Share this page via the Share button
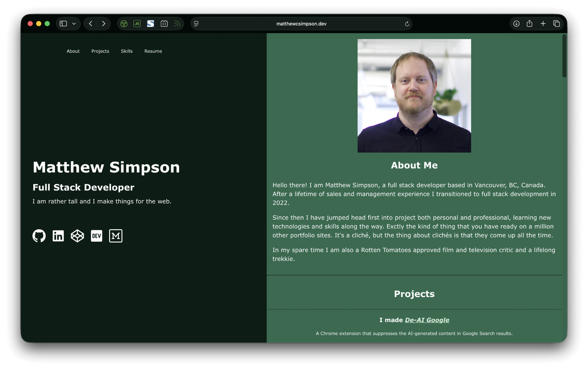Screen dimensions: 588x370 [x=529, y=24]
